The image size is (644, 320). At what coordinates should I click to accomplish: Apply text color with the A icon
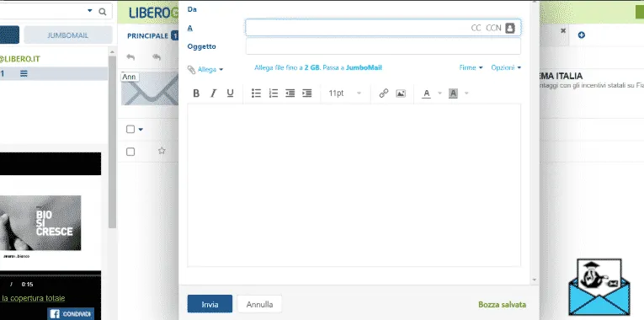426,93
